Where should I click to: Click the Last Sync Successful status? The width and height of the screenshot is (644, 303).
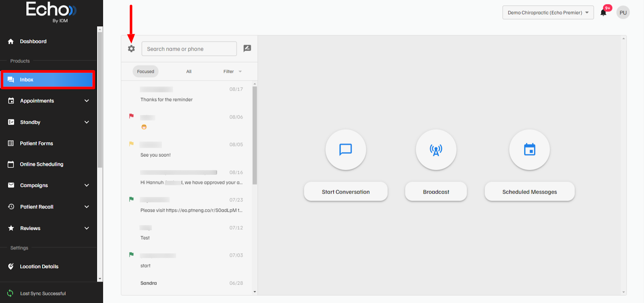coord(43,293)
